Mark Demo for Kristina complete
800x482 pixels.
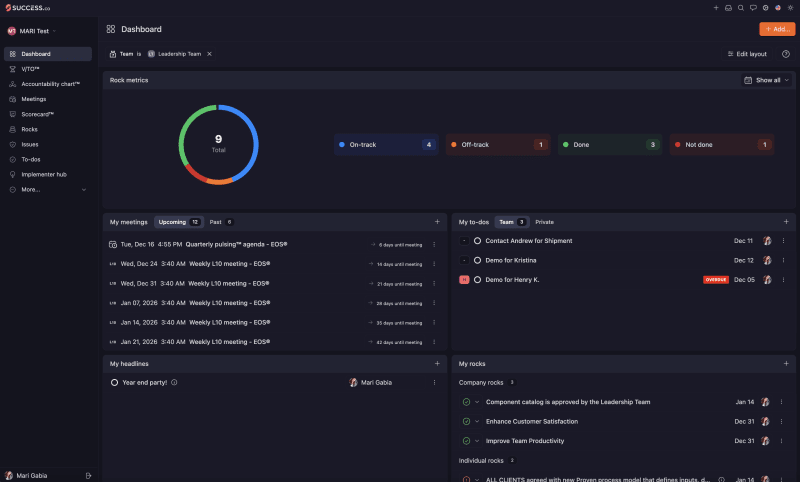pyautogui.click(x=477, y=260)
